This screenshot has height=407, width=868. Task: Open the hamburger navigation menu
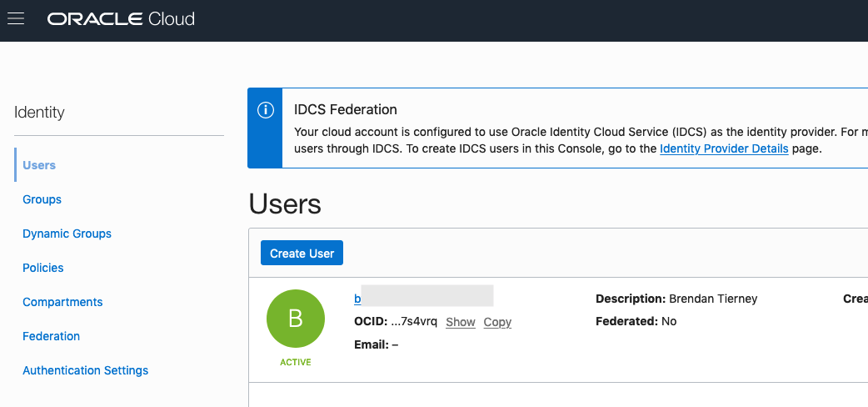[x=16, y=18]
